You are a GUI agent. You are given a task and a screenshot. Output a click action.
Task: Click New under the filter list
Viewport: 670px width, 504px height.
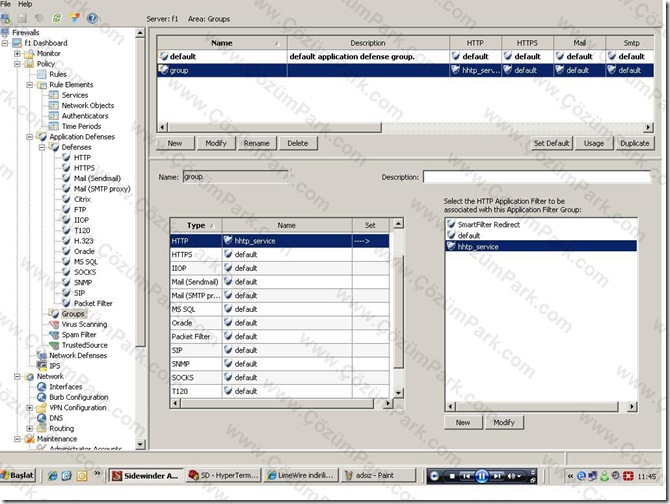pyautogui.click(x=463, y=423)
